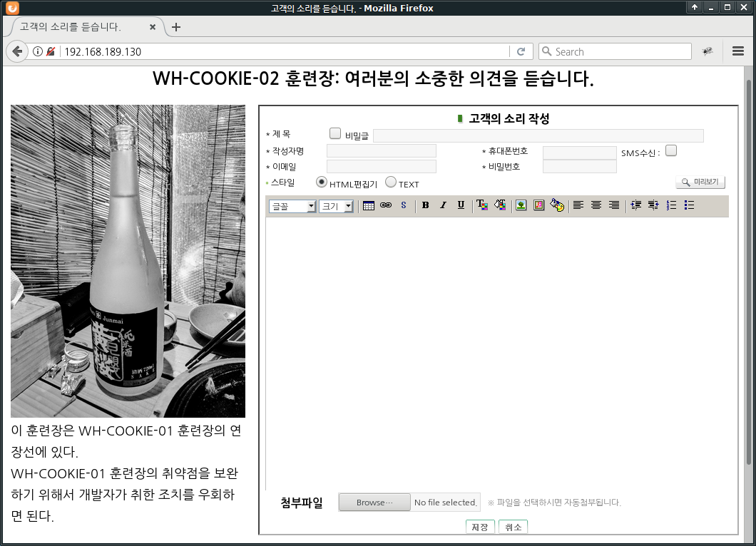This screenshot has width=756, height=546.
Task: Open the 글꼴 font dropdown
Action: point(292,206)
